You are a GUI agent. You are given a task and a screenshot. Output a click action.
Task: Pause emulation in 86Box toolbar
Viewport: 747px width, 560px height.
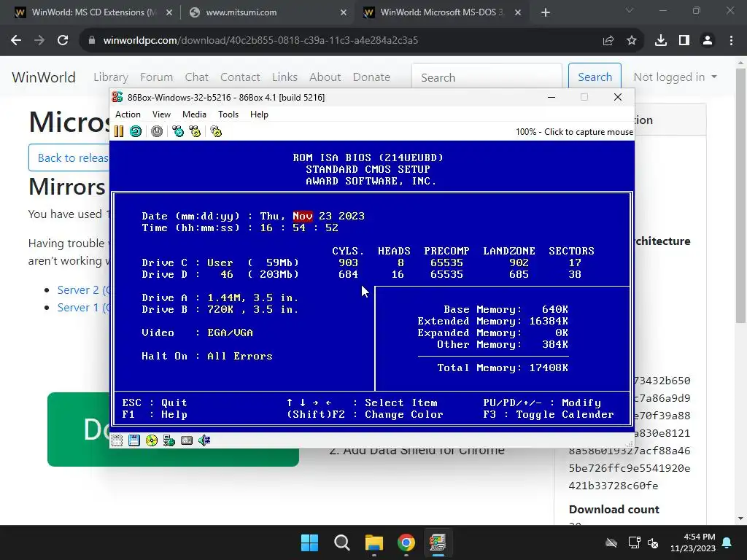tap(119, 131)
